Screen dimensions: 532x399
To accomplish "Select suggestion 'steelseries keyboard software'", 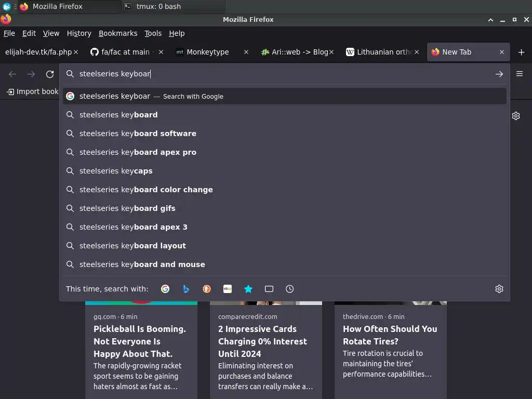I will 285,134.
